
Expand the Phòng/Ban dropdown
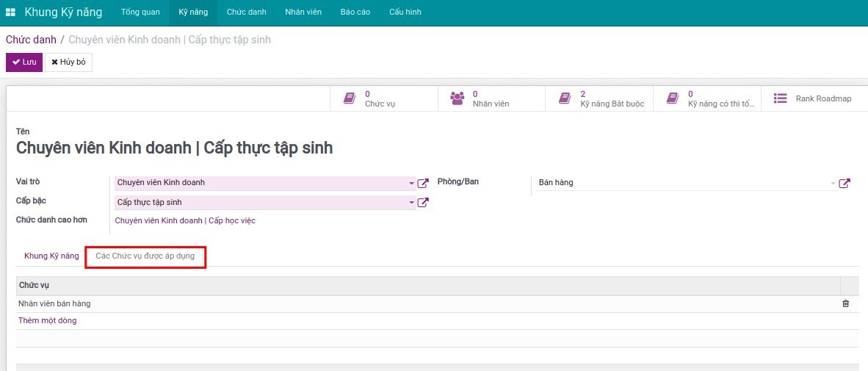[833, 183]
